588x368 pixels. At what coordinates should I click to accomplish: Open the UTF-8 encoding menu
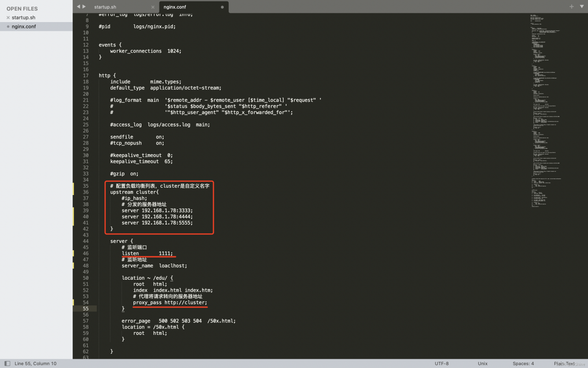pos(441,363)
